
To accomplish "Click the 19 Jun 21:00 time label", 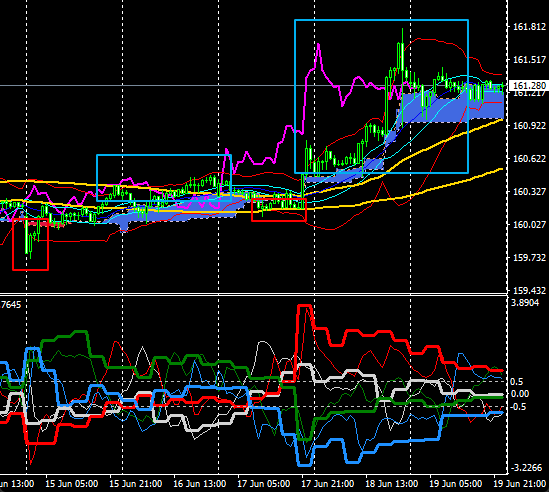I will (x=520, y=484).
